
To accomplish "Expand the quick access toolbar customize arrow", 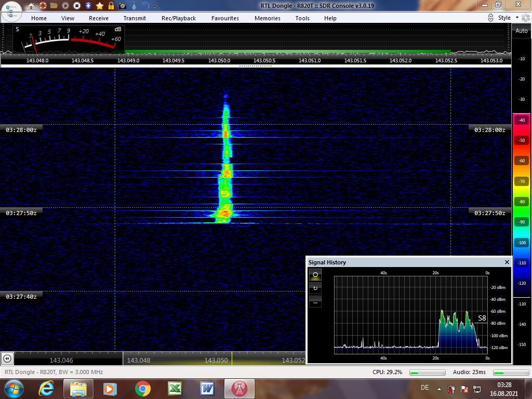I will coord(155,6).
